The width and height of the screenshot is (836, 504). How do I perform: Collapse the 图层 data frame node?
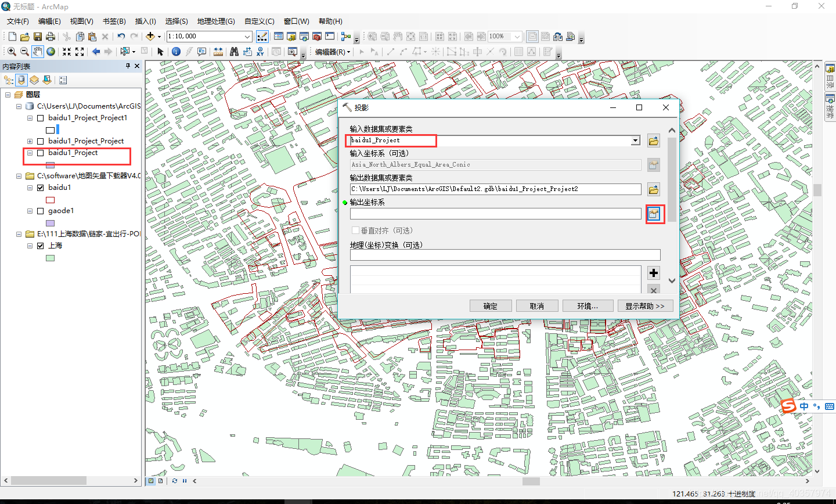coord(8,95)
